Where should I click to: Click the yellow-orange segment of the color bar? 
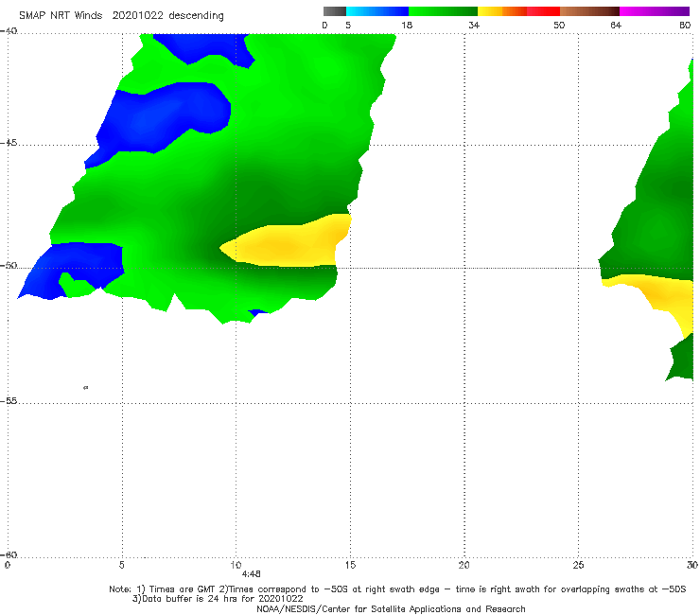502,11
